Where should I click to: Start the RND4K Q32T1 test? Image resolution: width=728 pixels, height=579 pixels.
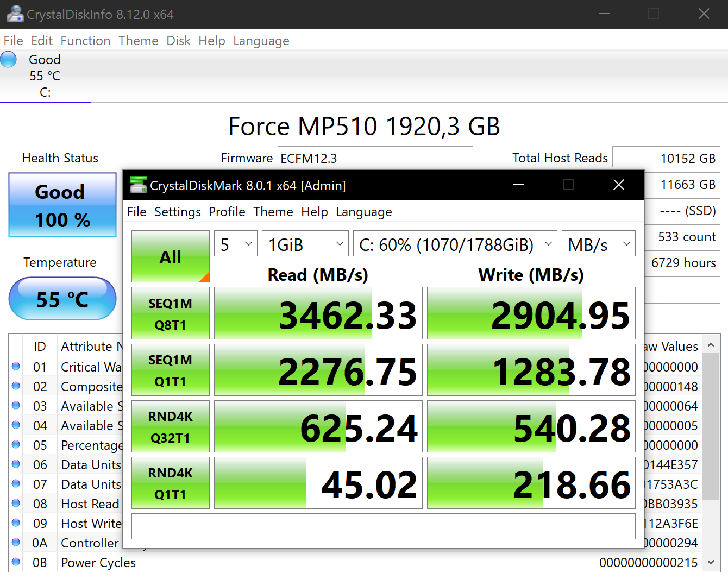(171, 426)
